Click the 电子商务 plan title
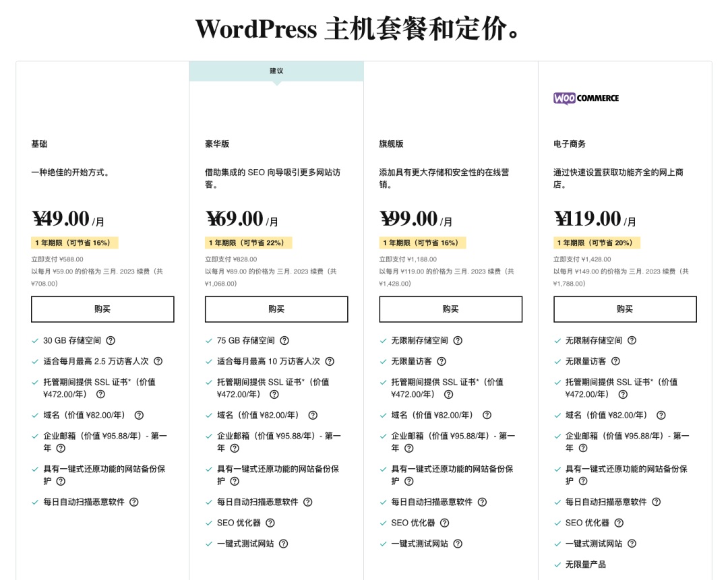The width and height of the screenshot is (728, 580). click(x=569, y=144)
